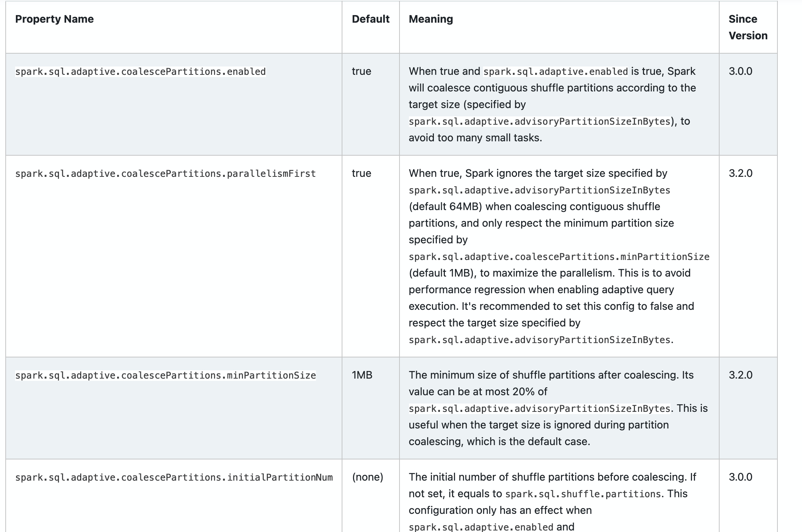Click the (none) default value
The width and height of the screenshot is (802, 532).
[x=367, y=477]
